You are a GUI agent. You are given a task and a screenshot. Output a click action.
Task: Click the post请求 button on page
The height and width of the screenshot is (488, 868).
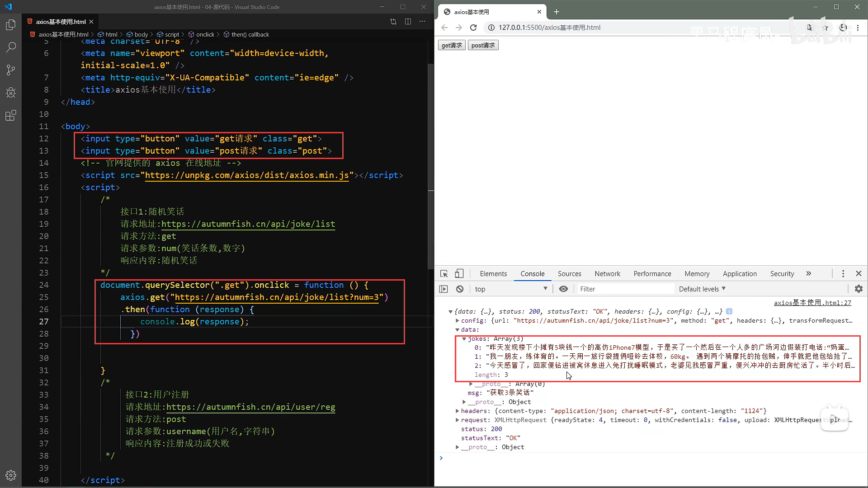click(483, 45)
